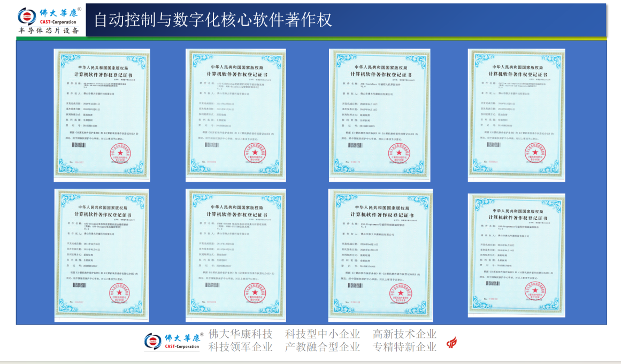This screenshot has height=364, width=621.
Task: Click footer text 科技领军企业
Action: coord(241,347)
